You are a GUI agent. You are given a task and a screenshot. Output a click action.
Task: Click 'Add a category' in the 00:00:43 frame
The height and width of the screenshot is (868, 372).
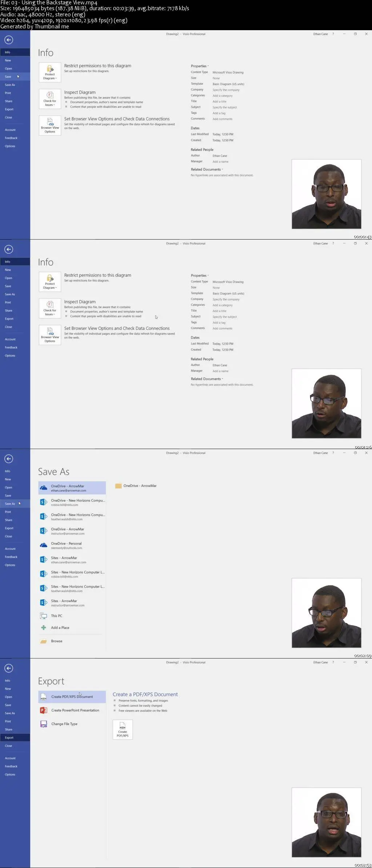click(222, 96)
